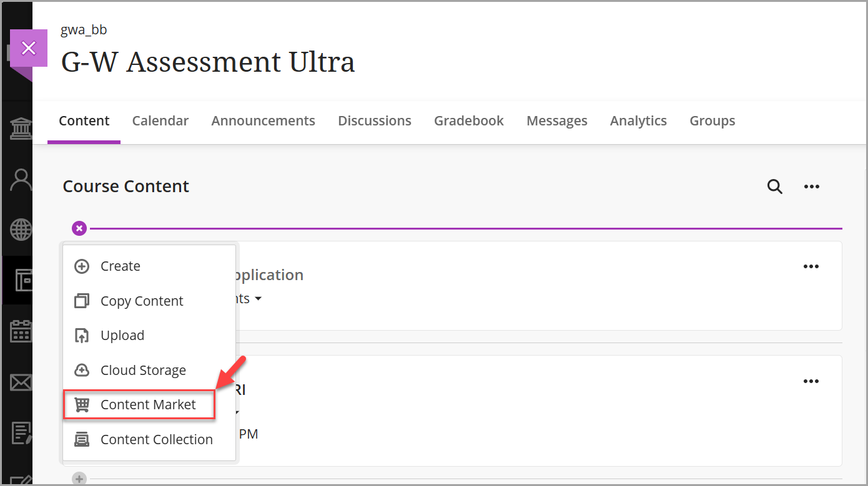Image resolution: width=868 pixels, height=486 pixels.
Task: Dismiss add menu via purple circle x
Action: tap(79, 229)
